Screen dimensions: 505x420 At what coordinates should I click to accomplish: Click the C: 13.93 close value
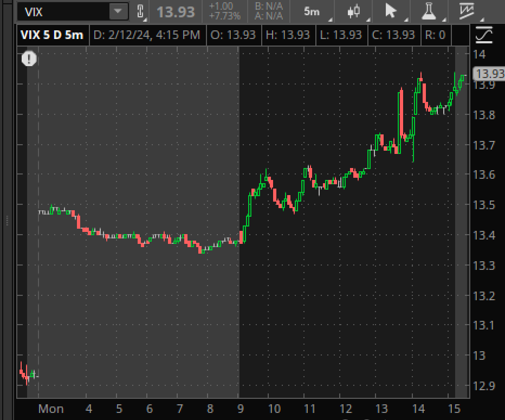(393, 35)
